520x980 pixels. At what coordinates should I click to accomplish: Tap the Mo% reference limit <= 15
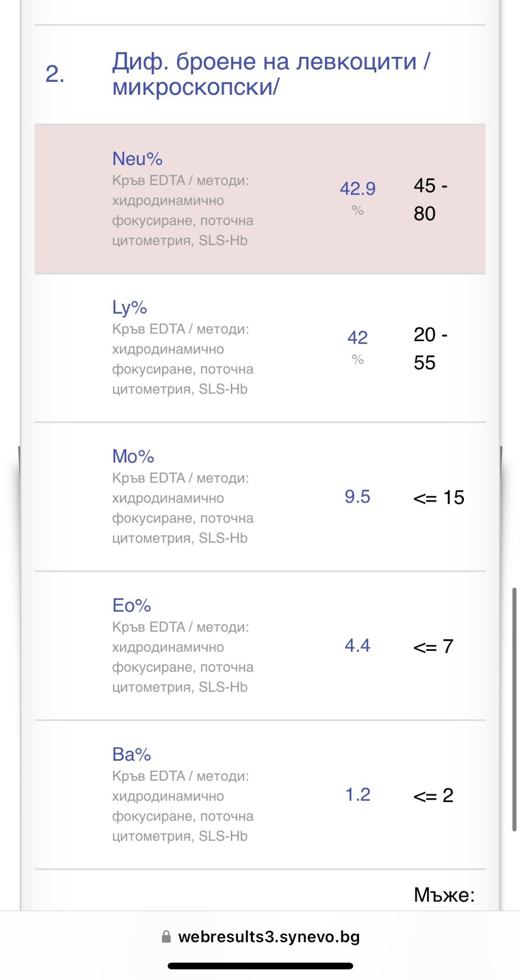(439, 498)
